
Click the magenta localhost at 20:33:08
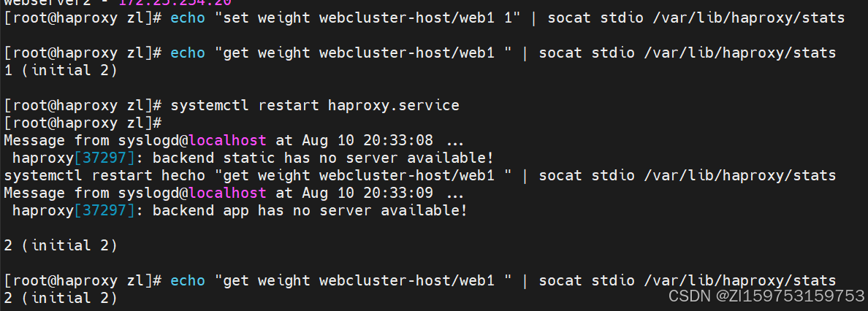227,141
